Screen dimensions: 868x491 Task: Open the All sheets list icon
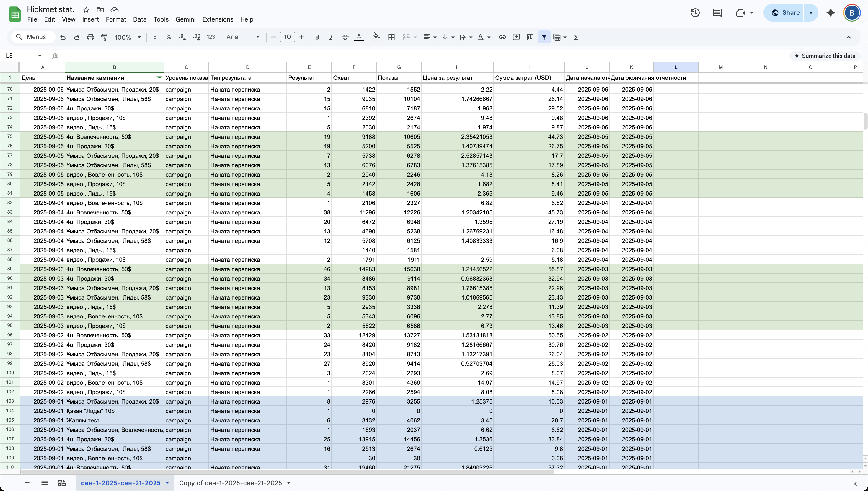pyautogui.click(x=45, y=482)
